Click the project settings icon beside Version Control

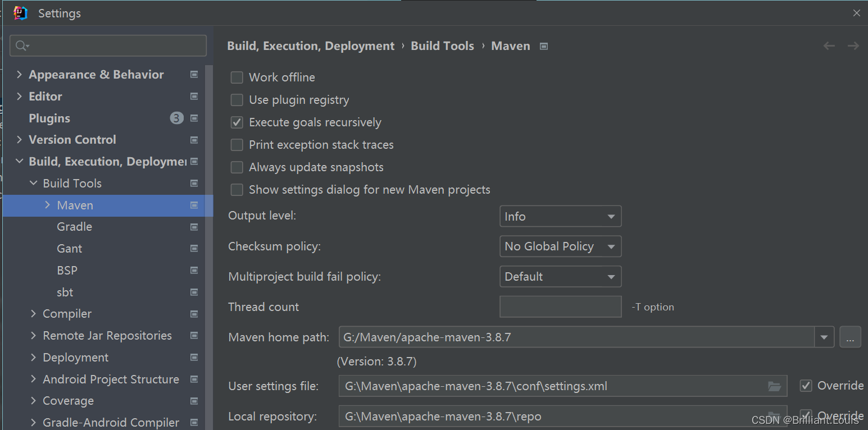pyautogui.click(x=194, y=140)
